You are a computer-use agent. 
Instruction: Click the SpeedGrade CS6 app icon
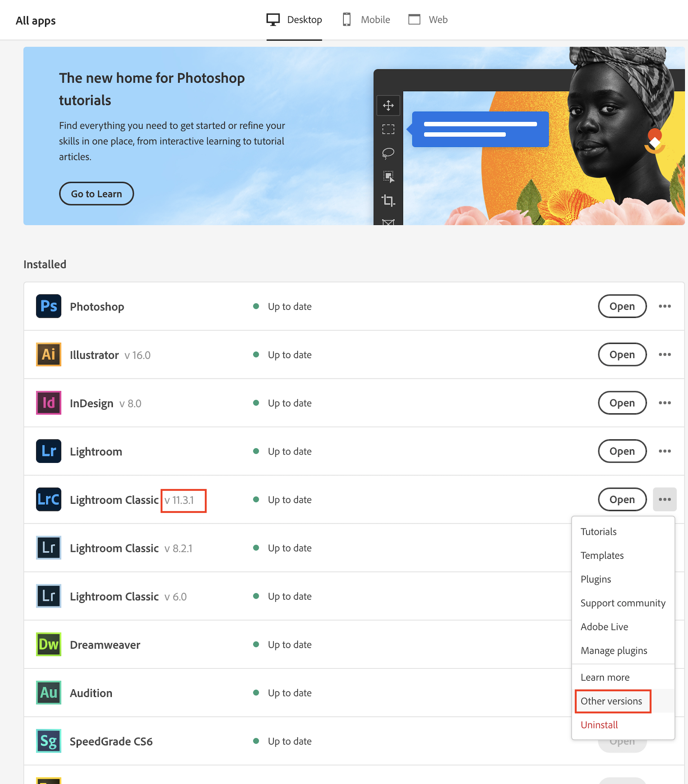tap(48, 741)
